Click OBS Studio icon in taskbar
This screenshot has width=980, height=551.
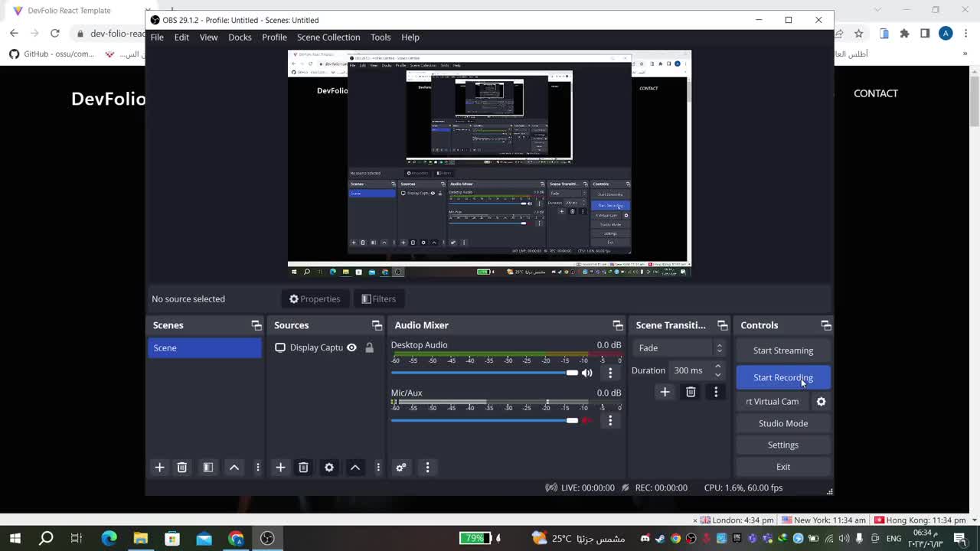267,538
